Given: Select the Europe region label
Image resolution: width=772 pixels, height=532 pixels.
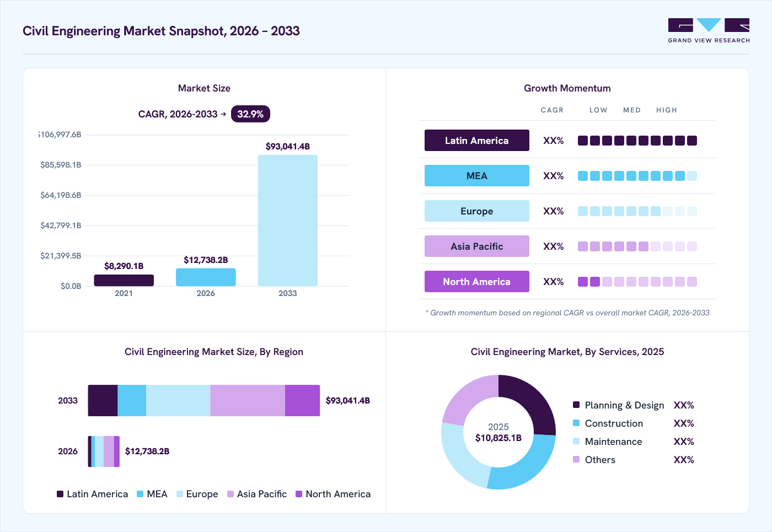Looking at the screenshot, I should coord(477,211).
